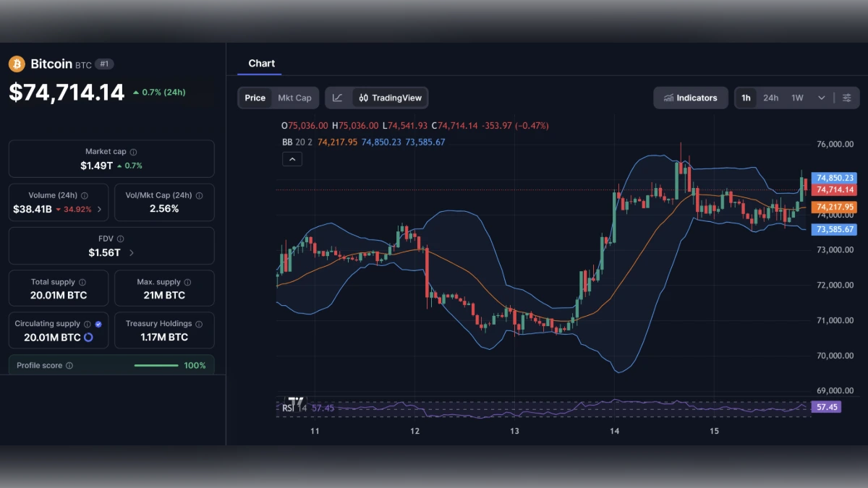Select the line chart style icon
This screenshot has height=488, width=868.
point(337,98)
